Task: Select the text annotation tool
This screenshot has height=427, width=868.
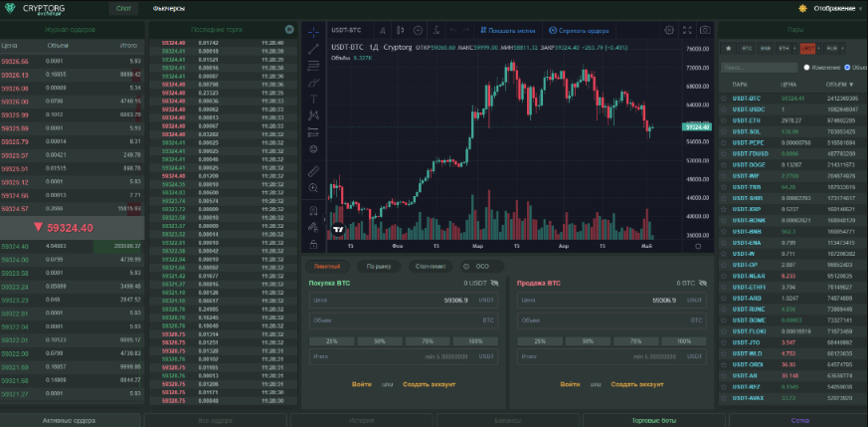Action: (x=313, y=100)
